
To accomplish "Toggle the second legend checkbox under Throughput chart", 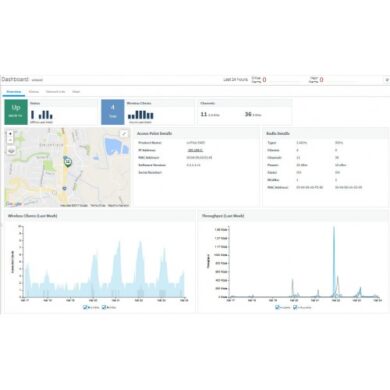I will pos(295,307).
